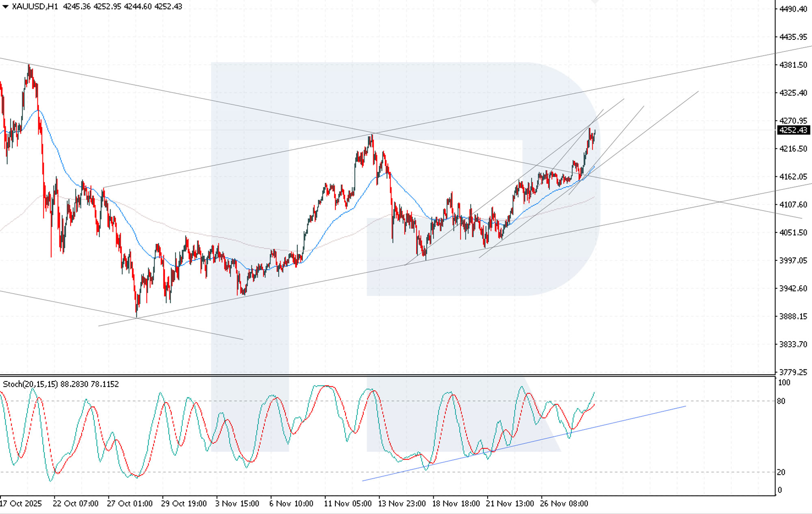Click the 4162.05 price axis label
This screenshot has width=812, height=514.
[x=793, y=177]
